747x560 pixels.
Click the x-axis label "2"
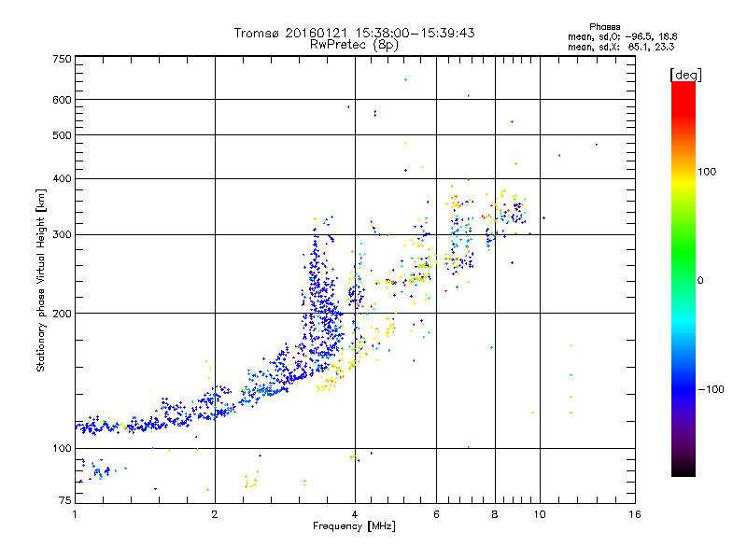215,514
